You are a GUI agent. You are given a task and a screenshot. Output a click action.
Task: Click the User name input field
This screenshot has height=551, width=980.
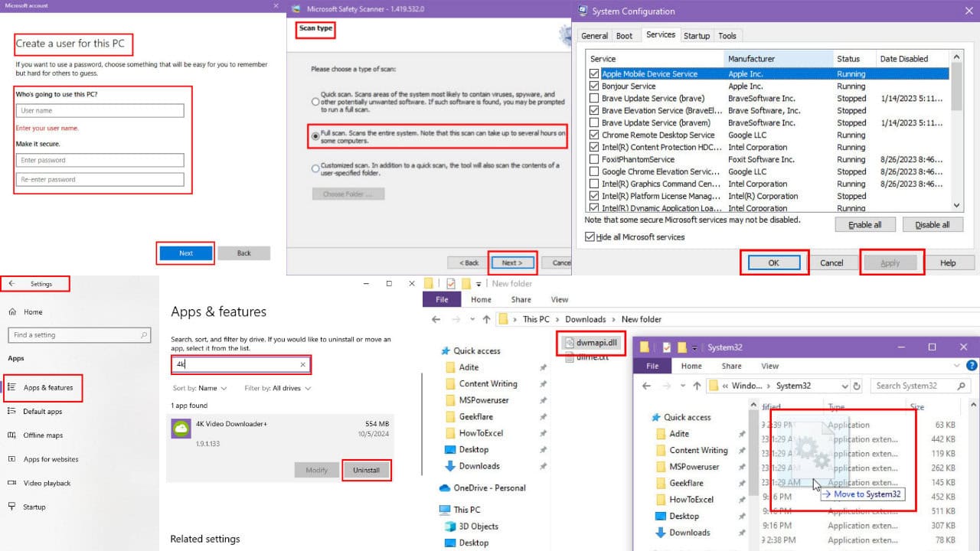coord(100,111)
